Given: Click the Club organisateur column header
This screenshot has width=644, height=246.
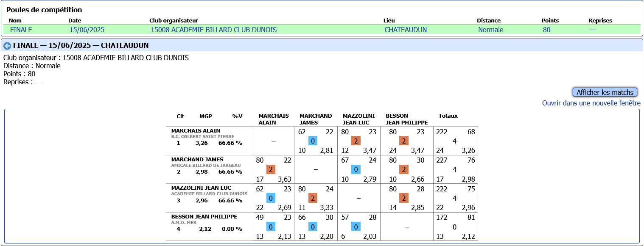Looking at the screenshot, I should click(174, 20).
